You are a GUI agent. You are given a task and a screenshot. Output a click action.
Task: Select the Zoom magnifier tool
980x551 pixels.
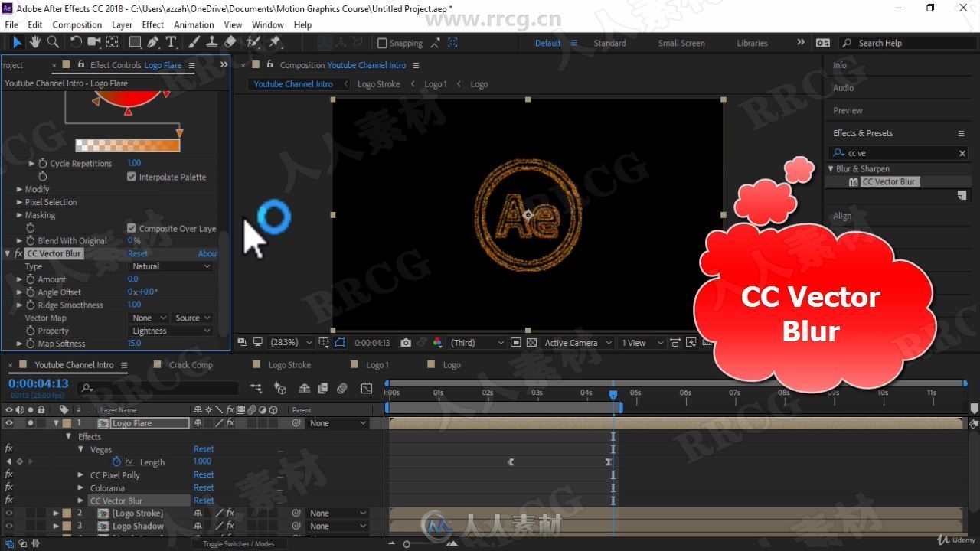point(53,43)
